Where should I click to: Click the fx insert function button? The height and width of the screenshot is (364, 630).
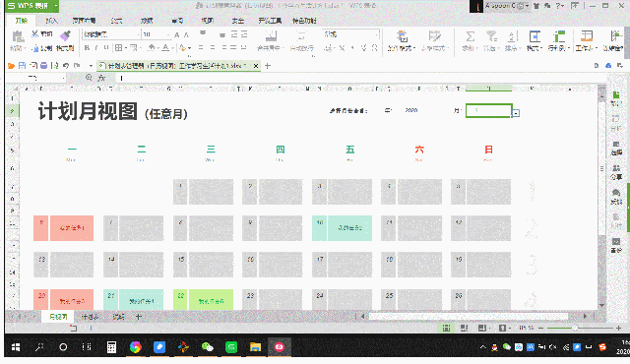(x=101, y=78)
